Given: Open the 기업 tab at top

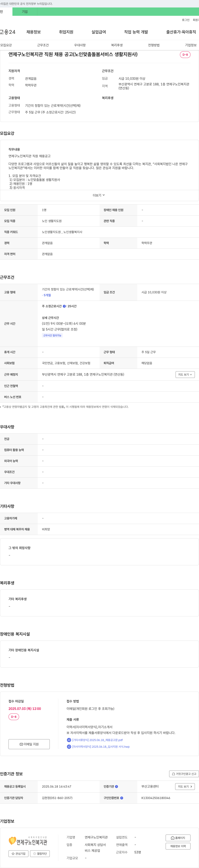Looking at the screenshot, I should (24, 11).
